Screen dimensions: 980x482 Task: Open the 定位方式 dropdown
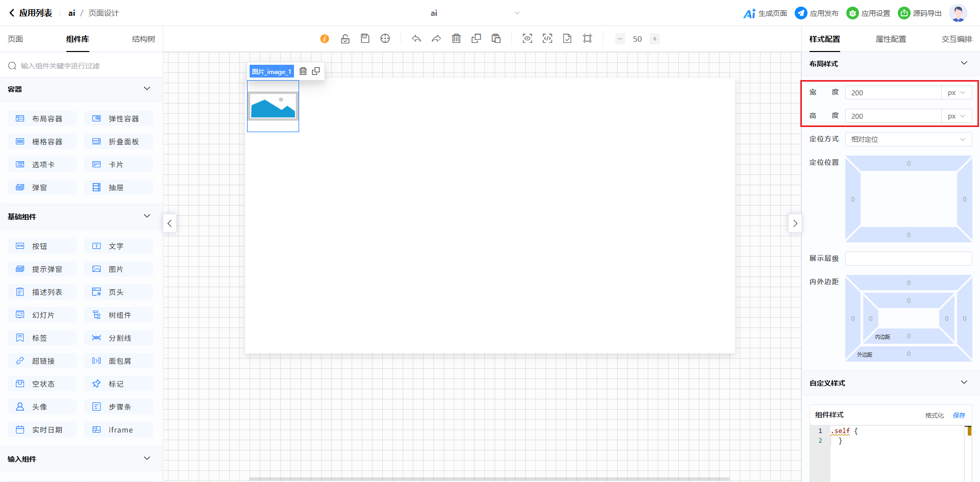coord(908,139)
